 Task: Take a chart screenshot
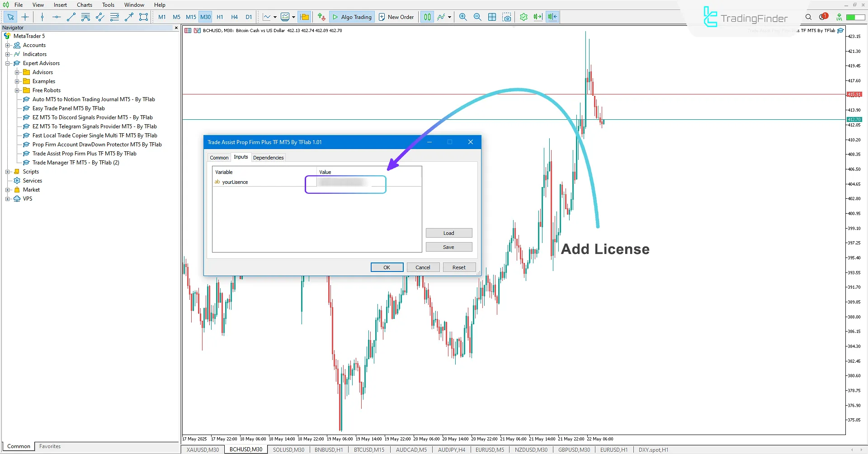tap(507, 17)
